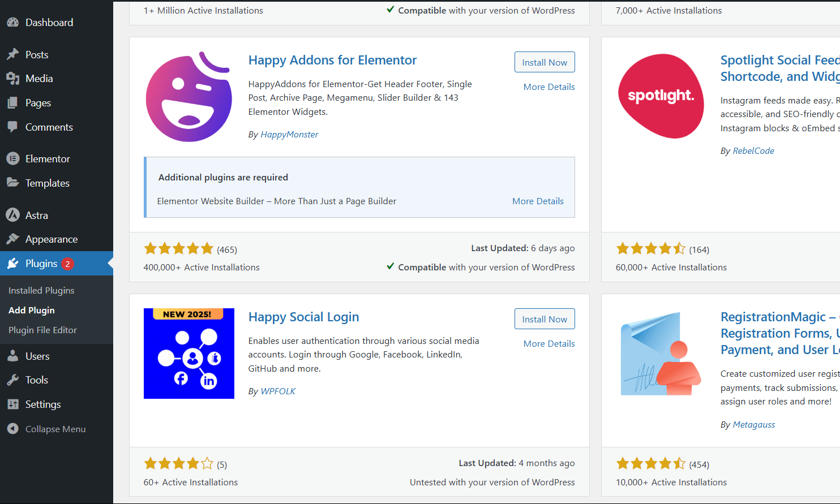Open the Happy Addons for Elementor title
The width and height of the screenshot is (840, 504).
[332, 60]
